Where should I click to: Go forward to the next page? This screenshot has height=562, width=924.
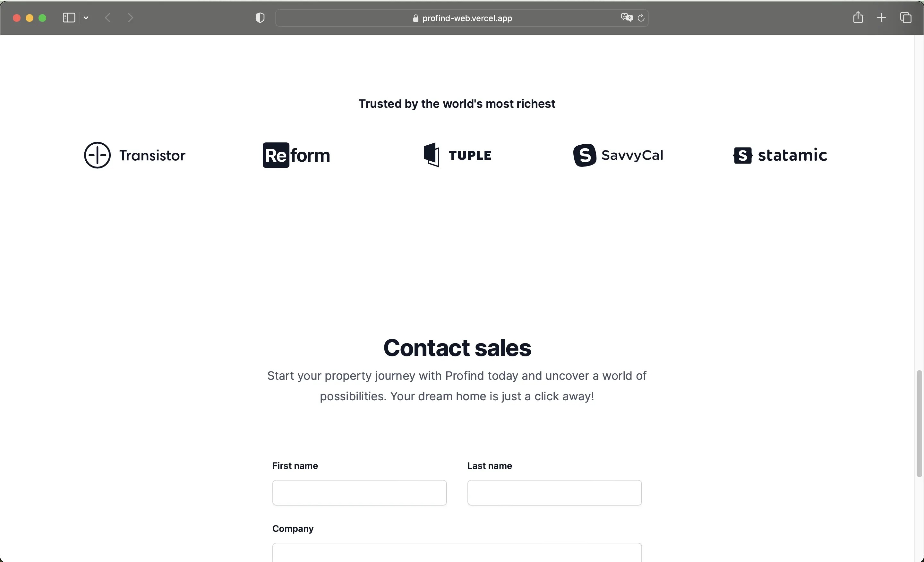click(x=130, y=18)
